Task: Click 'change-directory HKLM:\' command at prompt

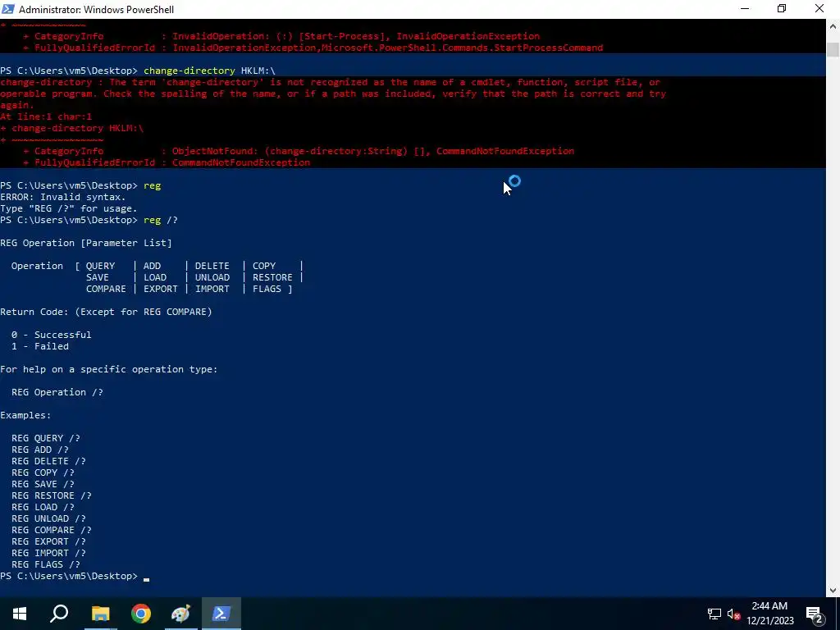Action: (x=209, y=71)
